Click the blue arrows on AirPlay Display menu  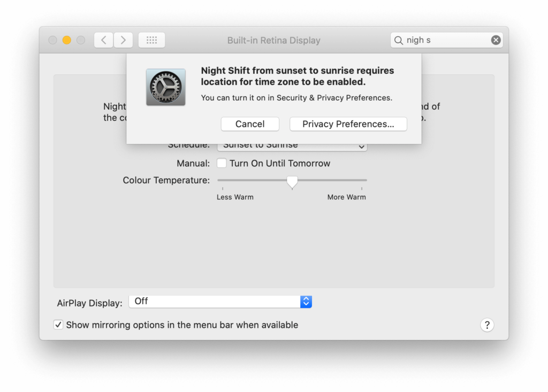(x=306, y=302)
